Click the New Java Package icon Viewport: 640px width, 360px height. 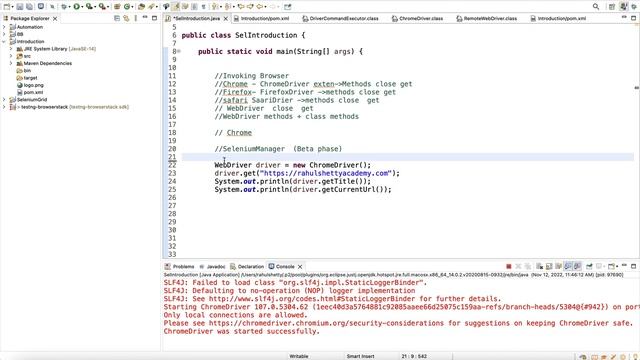click(117, 7)
